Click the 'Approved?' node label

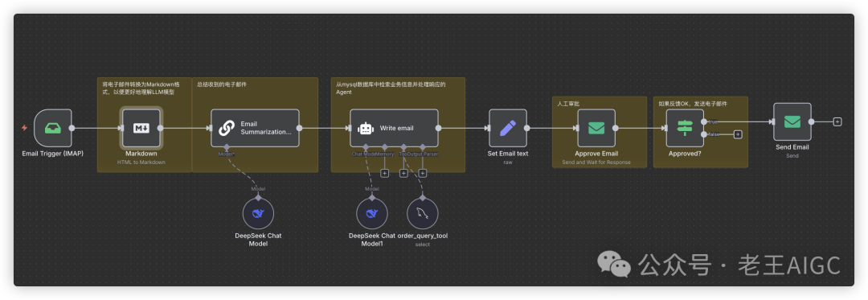pos(685,154)
